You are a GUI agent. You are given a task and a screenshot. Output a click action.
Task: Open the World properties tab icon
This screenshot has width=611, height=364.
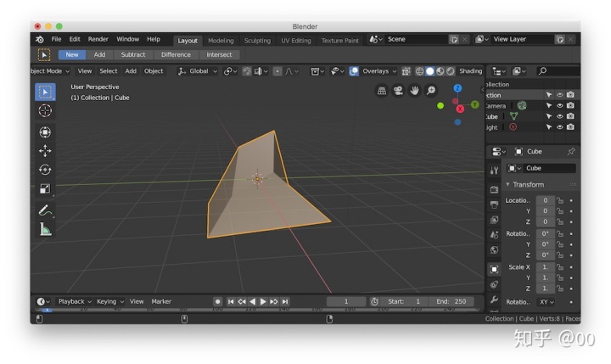pyautogui.click(x=494, y=249)
